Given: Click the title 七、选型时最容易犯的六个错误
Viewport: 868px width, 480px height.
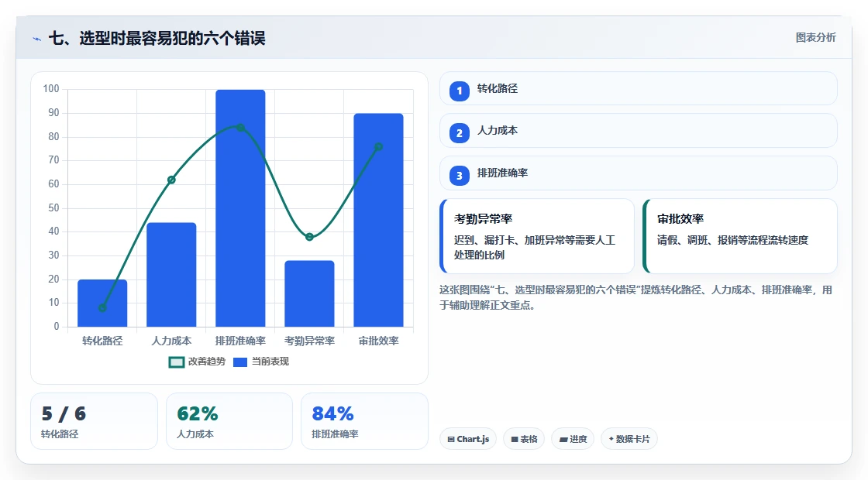Looking at the screenshot, I should click(x=157, y=38).
